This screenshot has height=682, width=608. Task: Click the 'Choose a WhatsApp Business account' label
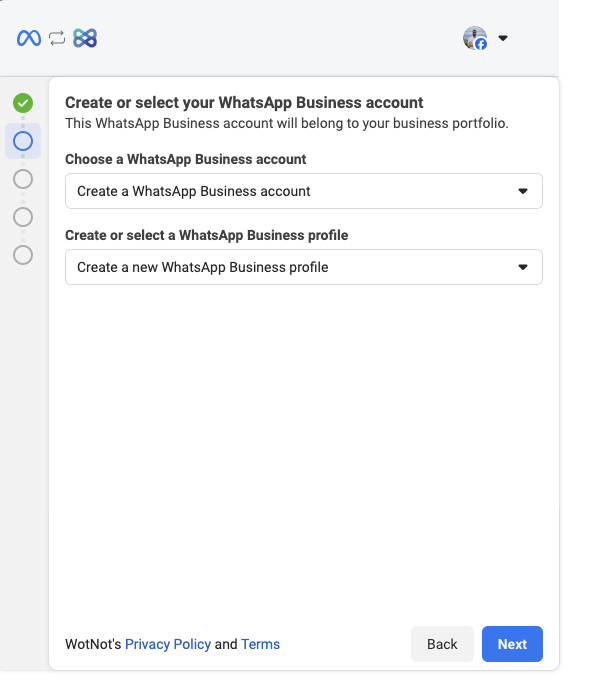185,159
